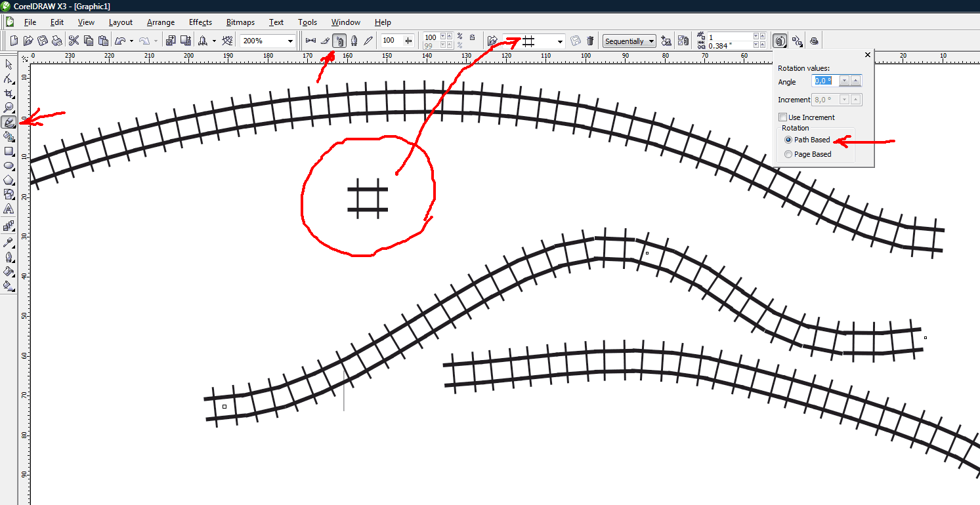This screenshot has width=980, height=505.
Task: Open the Bitmaps menu
Action: pyautogui.click(x=240, y=22)
